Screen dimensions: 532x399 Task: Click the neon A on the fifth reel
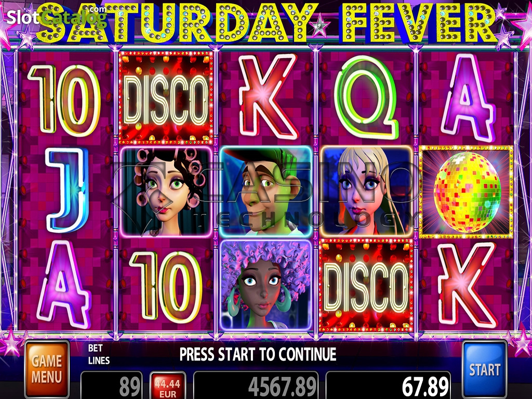coord(468,98)
